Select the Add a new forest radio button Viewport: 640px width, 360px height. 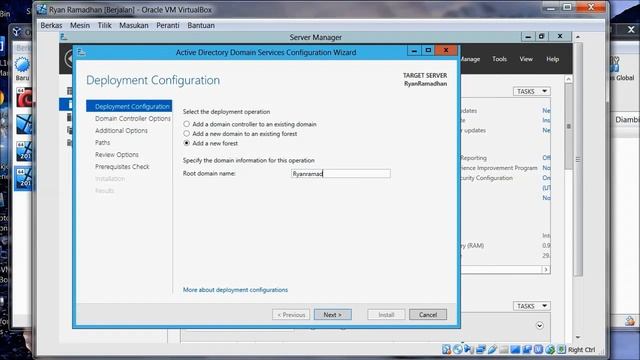187,143
